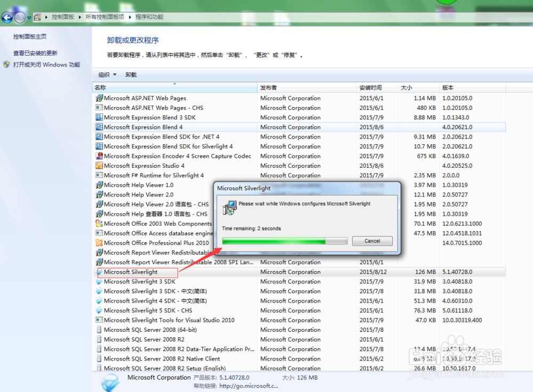Click Cancel in Microsoft Silverlight dialog
Viewport: 533px width, 392px height.
coord(372,241)
